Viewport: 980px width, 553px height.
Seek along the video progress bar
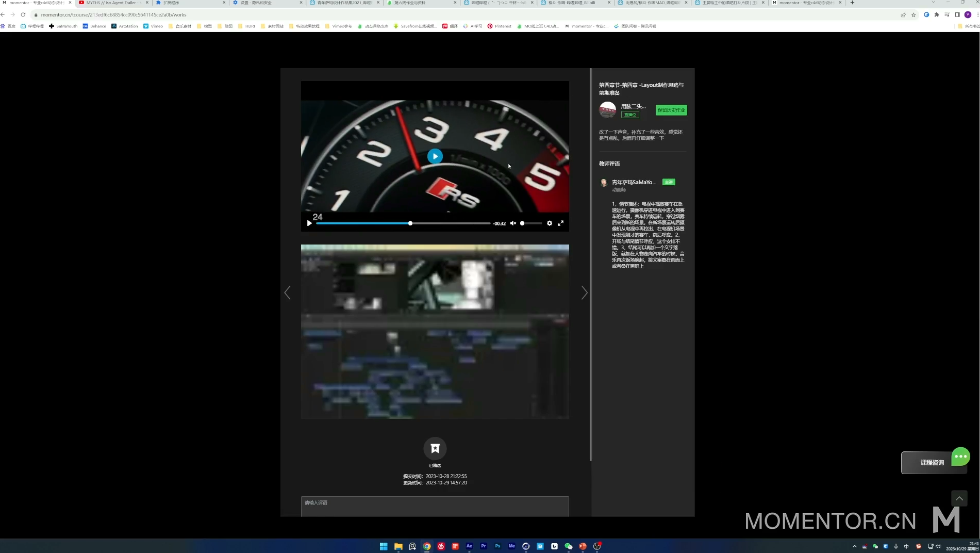(x=403, y=223)
